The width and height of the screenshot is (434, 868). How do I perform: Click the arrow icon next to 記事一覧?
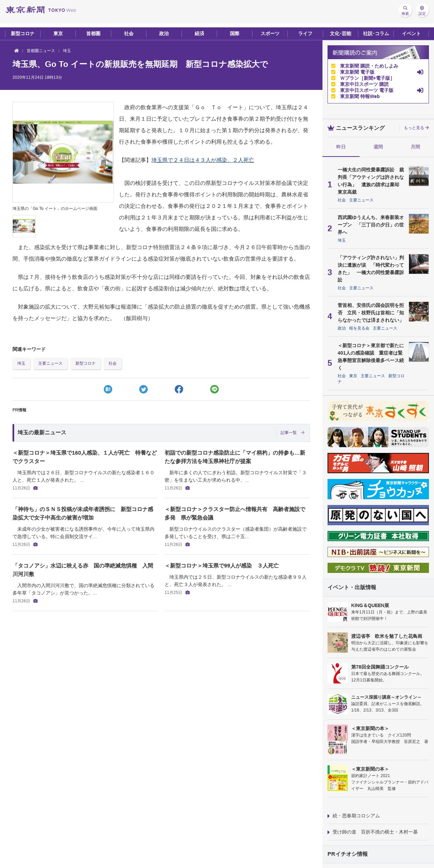pyautogui.click(x=303, y=432)
